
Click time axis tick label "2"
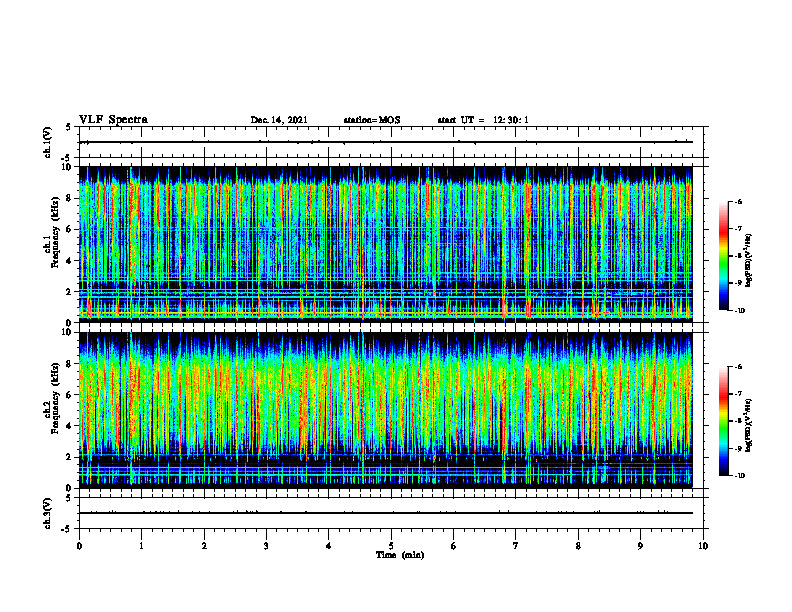click(x=204, y=546)
